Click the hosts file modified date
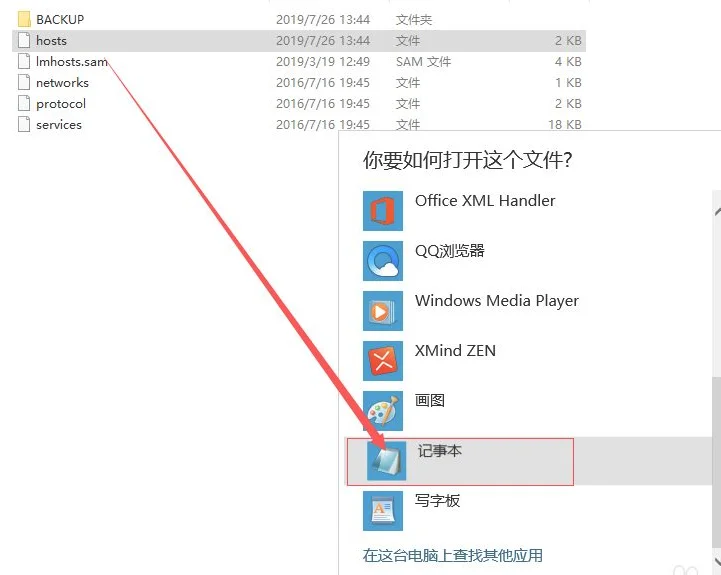721x575 pixels. (x=323, y=41)
